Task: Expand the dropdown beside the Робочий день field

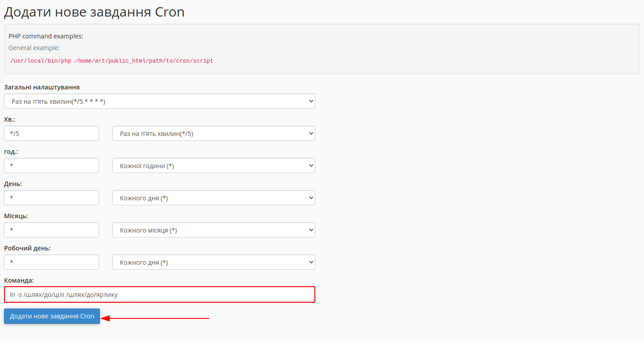Action: pyautogui.click(x=214, y=262)
